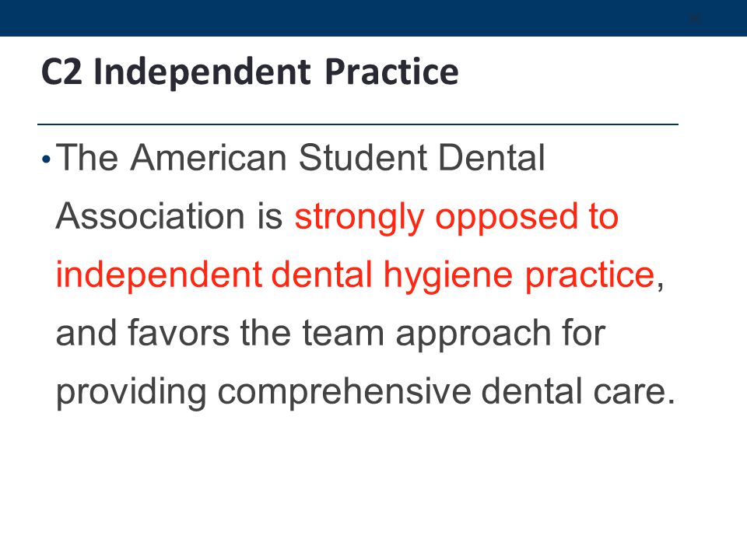
Task: Click the text 'and favors the team approach for'
Action: [331, 334]
